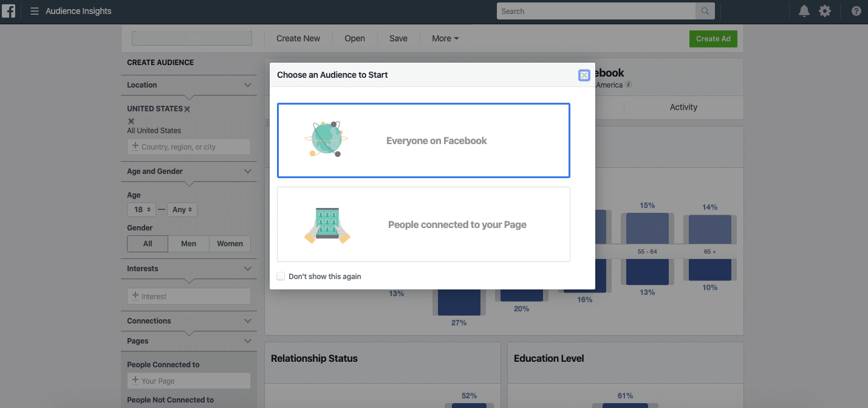Open the minimum age 18 dropdown
This screenshot has width=868, height=408.
[142, 210]
